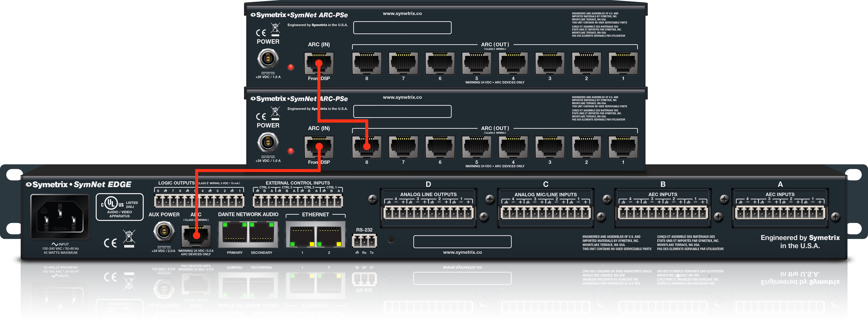Click the AEC INPUTS terminal block in slot B
Viewport: 868px width, 320px height.
pos(663,213)
